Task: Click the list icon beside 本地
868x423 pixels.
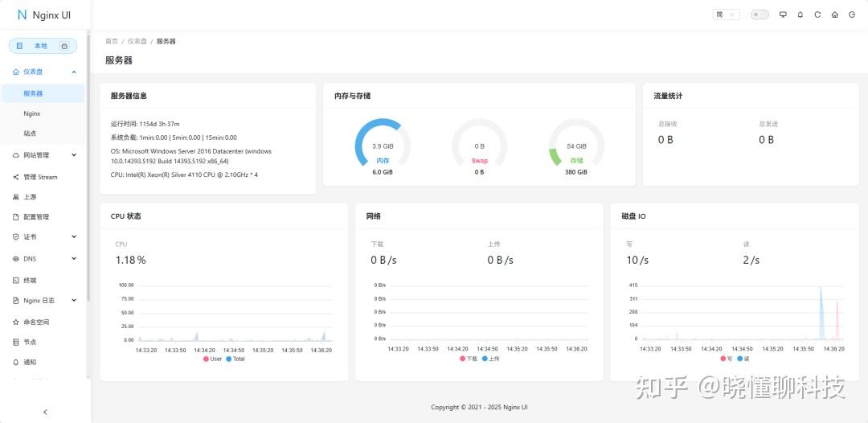Action: click(19, 46)
